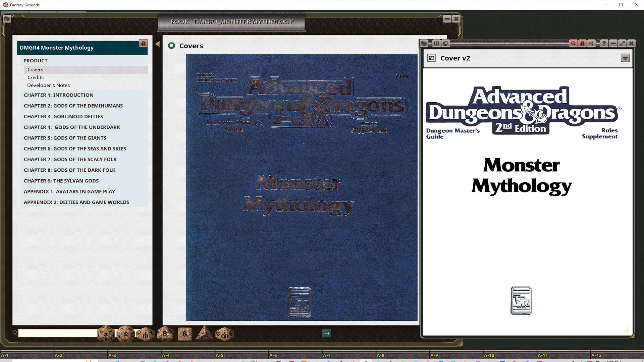Click the search magnifier icon near chat input
The image size is (644, 362).
click(x=15, y=333)
